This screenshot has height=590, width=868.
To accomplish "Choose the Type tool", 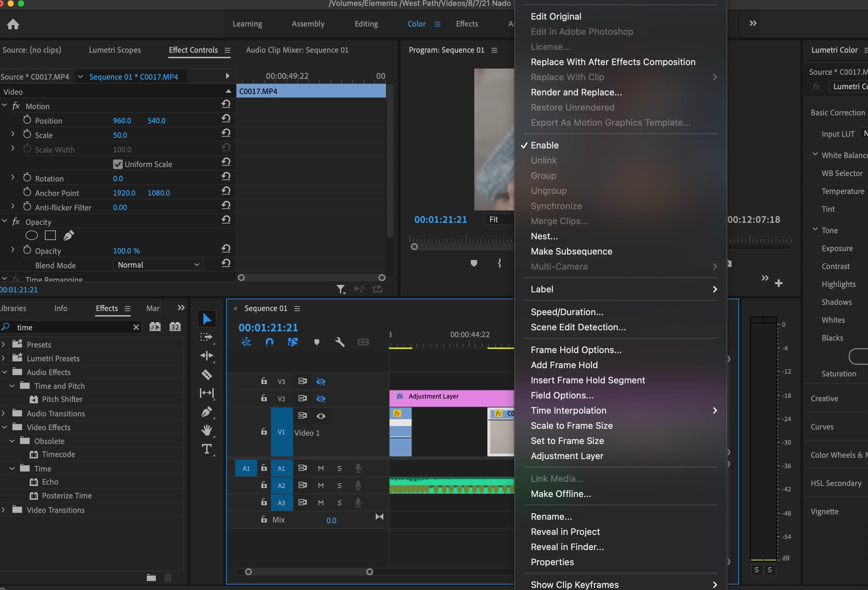I will 206,449.
